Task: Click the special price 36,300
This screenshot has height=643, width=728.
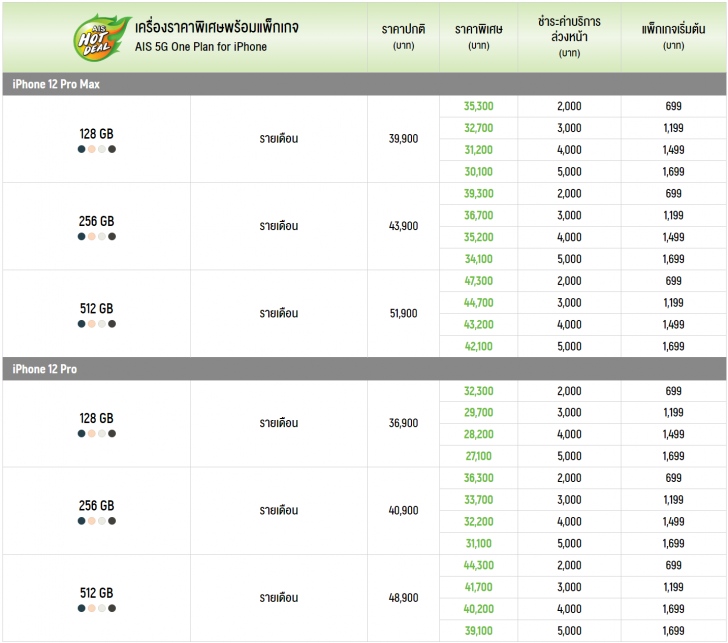Action: [479, 478]
